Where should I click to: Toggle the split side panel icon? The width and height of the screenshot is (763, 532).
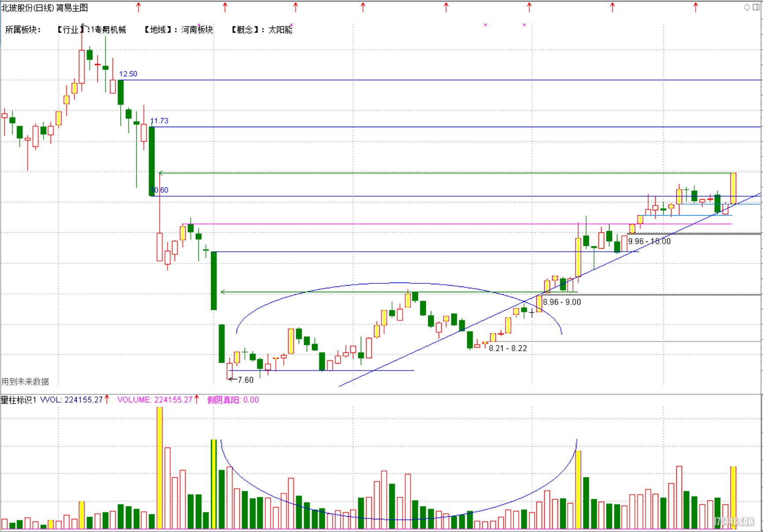click(756, 7)
